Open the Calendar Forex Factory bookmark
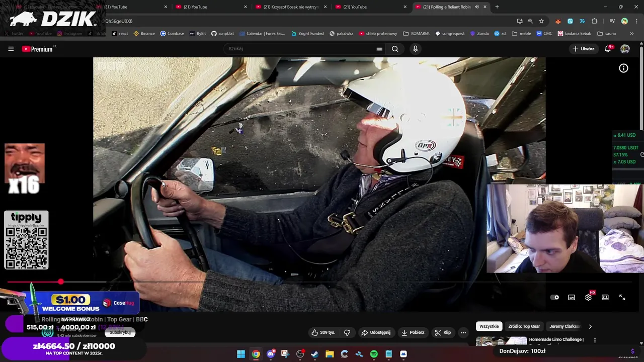 click(262, 34)
